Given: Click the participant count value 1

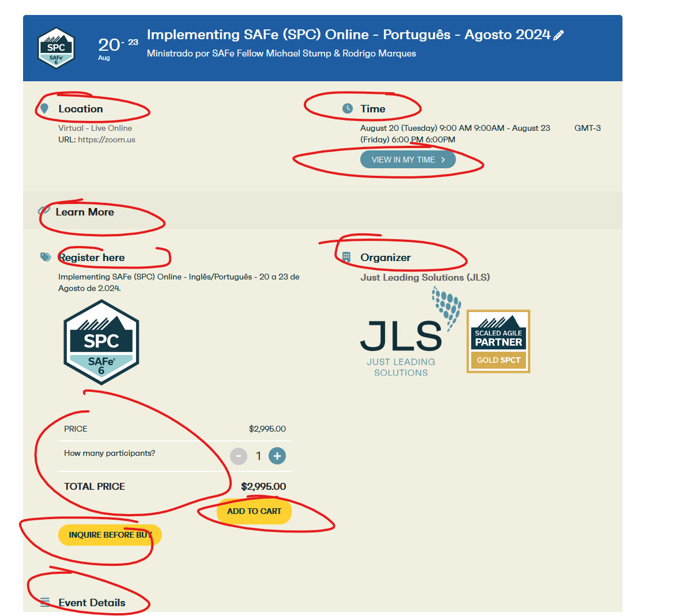Looking at the screenshot, I should pos(258,456).
